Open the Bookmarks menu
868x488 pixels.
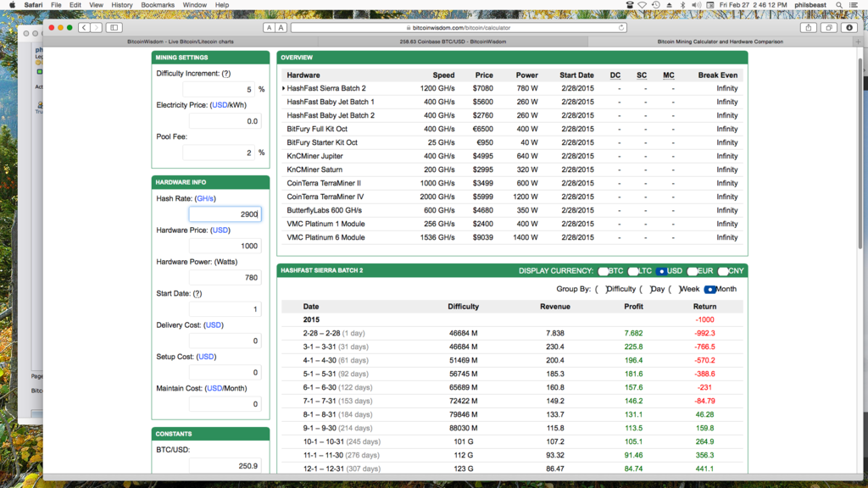coord(158,5)
